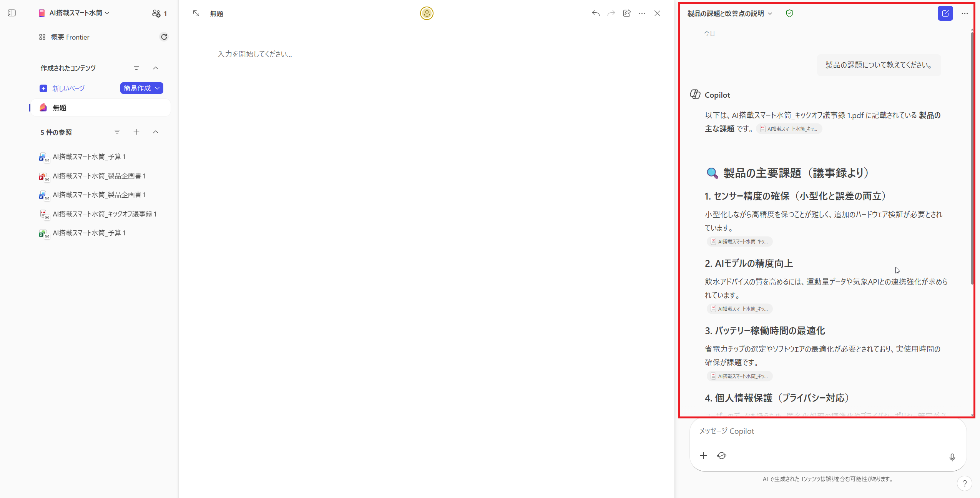Viewport: 980px width, 498px height.
Task: Start a new Copilot chat
Action: coord(945,13)
